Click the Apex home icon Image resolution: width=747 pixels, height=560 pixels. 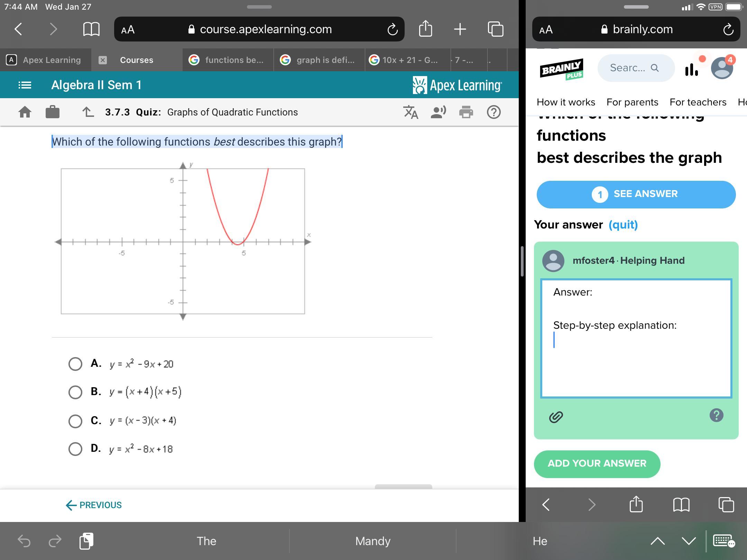(x=25, y=112)
